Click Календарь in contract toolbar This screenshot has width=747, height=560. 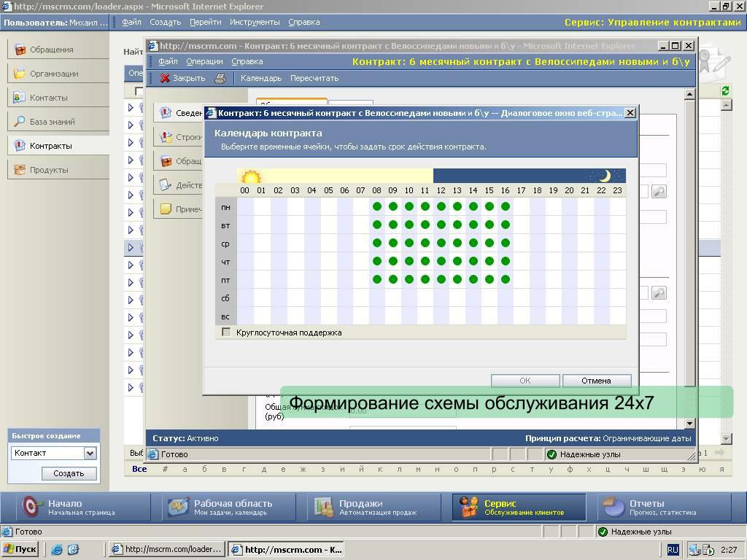pyautogui.click(x=261, y=79)
